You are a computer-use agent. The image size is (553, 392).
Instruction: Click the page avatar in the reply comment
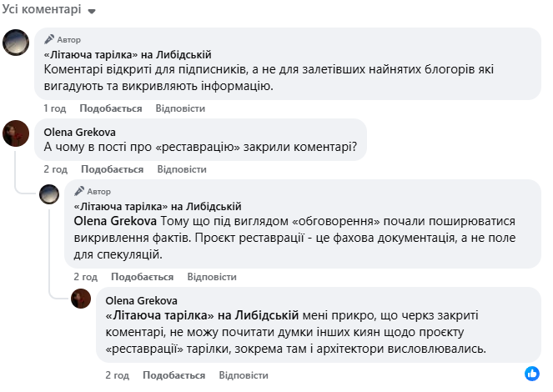[51, 194]
